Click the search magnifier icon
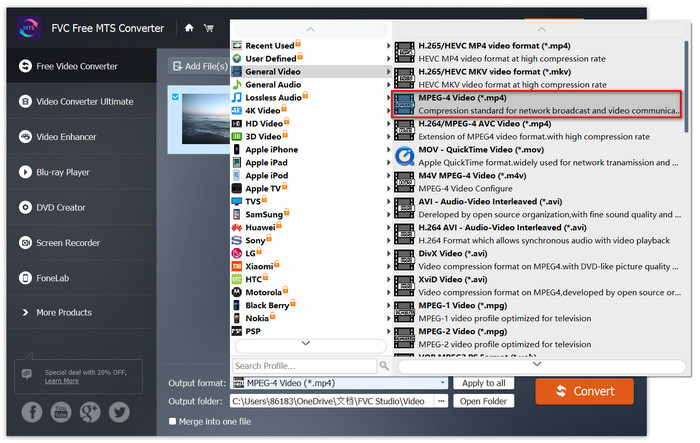Screen dimensions: 700x443 point(384,366)
